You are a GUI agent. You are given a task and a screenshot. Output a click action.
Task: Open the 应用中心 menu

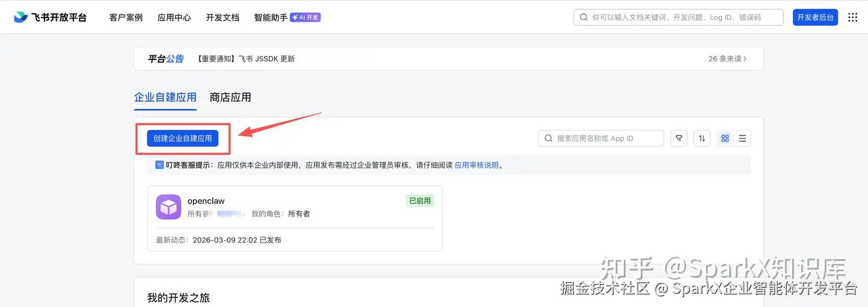174,17
